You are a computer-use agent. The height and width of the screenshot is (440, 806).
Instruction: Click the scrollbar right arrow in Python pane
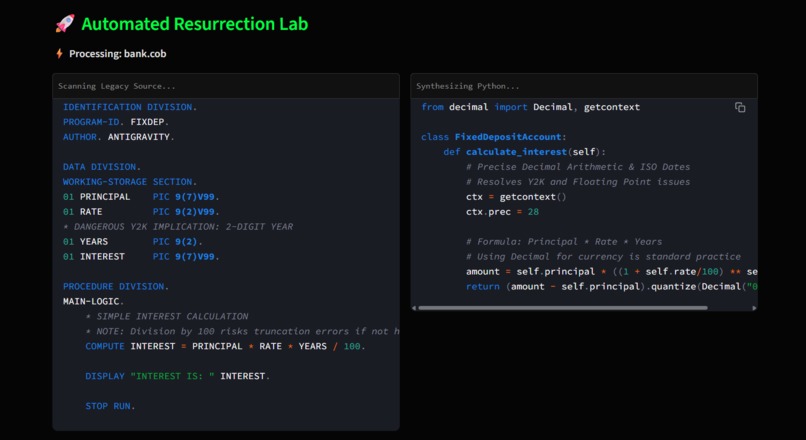pos(754,308)
